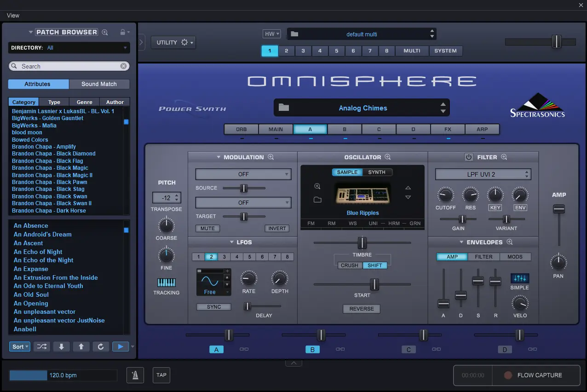Open the DIRECTORY dropdown

69,48
